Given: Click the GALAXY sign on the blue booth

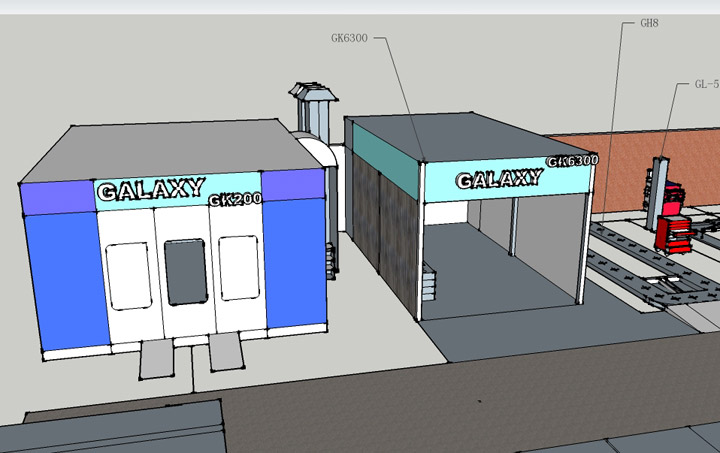Looking at the screenshot, I should [x=151, y=189].
